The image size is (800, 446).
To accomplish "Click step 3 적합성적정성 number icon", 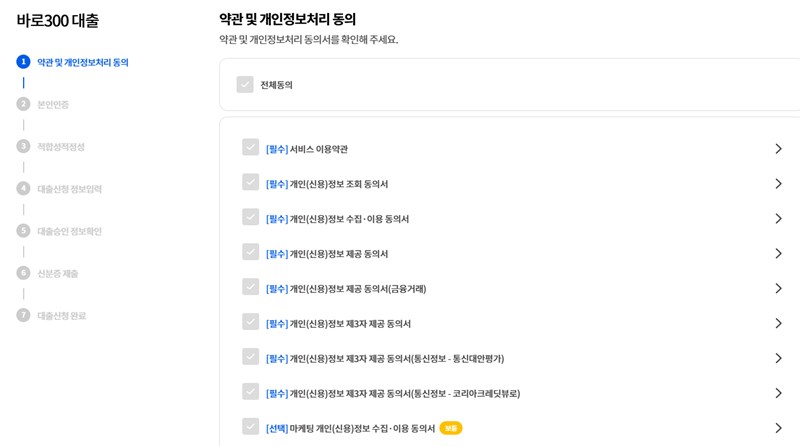I will [x=23, y=146].
